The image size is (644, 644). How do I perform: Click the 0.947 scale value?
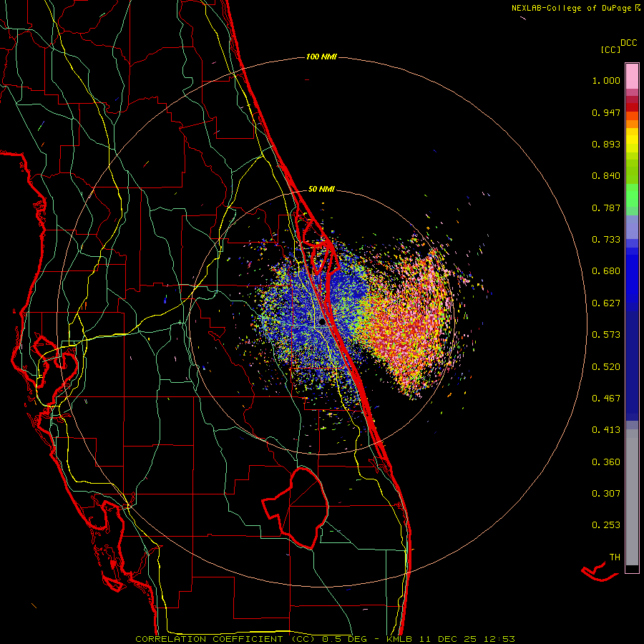click(x=606, y=112)
